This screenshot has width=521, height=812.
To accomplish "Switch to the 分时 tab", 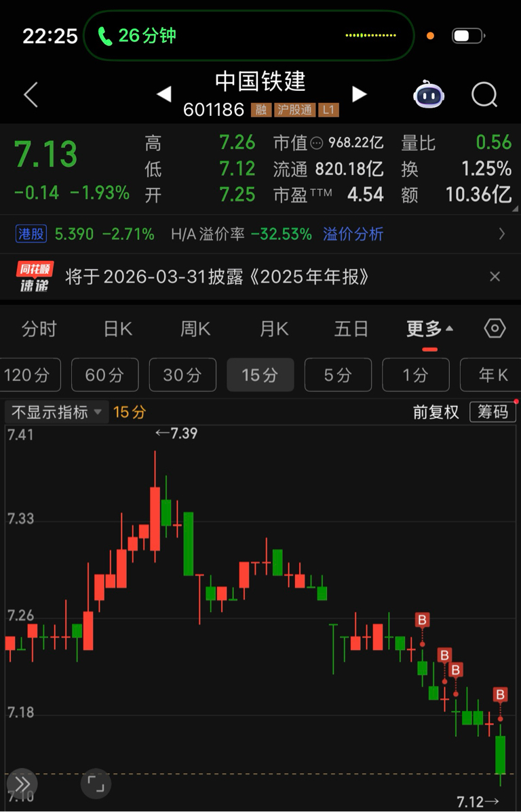I will click(x=39, y=329).
